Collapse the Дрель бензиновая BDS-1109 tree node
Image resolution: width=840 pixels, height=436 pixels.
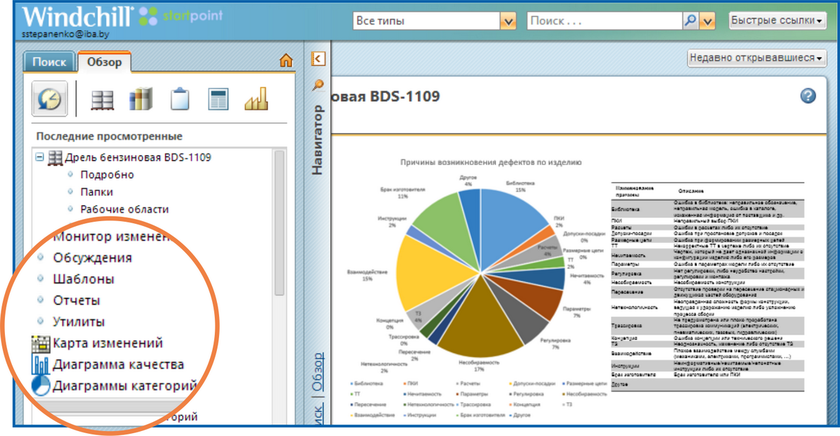click(x=40, y=158)
